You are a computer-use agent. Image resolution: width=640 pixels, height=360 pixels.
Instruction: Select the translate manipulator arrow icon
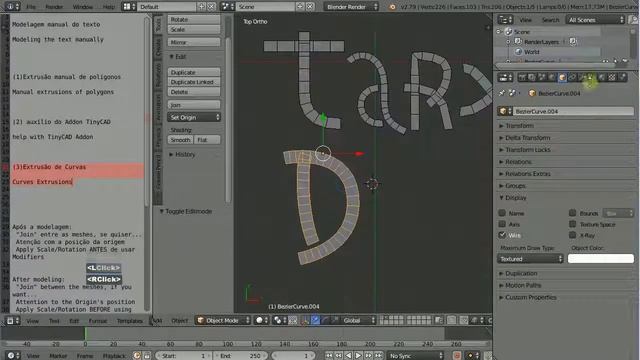tap(316, 320)
